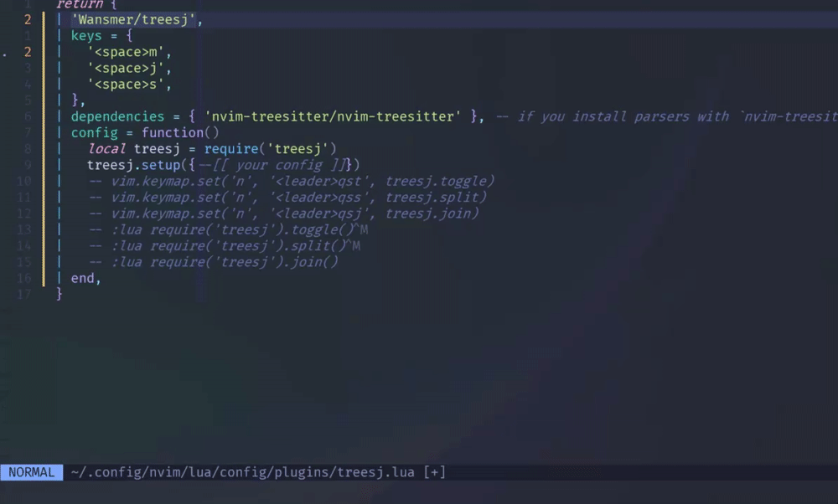Click the dot sign beside '<space>m' line
The image size is (838, 504).
pyautogui.click(x=5, y=54)
